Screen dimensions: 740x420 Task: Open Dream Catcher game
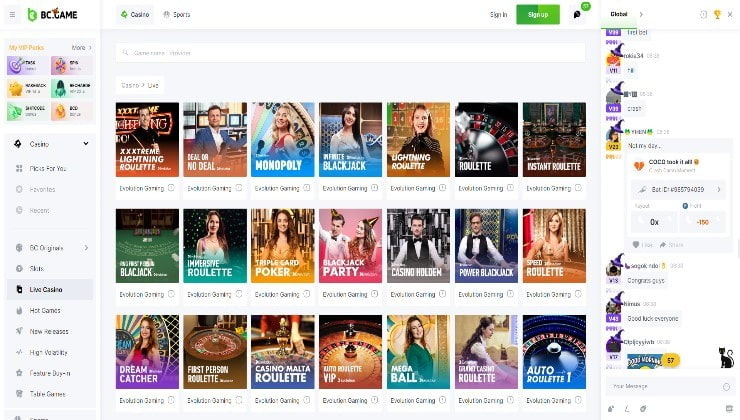pyautogui.click(x=147, y=352)
